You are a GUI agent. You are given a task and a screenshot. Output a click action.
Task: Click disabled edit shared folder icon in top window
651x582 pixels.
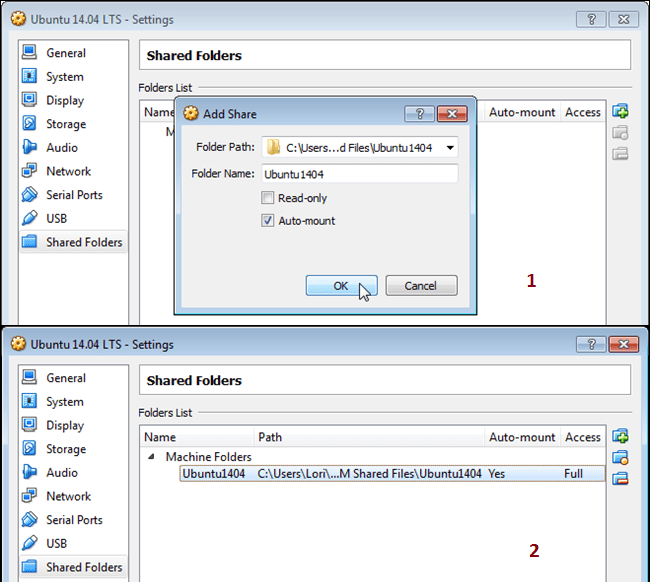tap(620, 133)
